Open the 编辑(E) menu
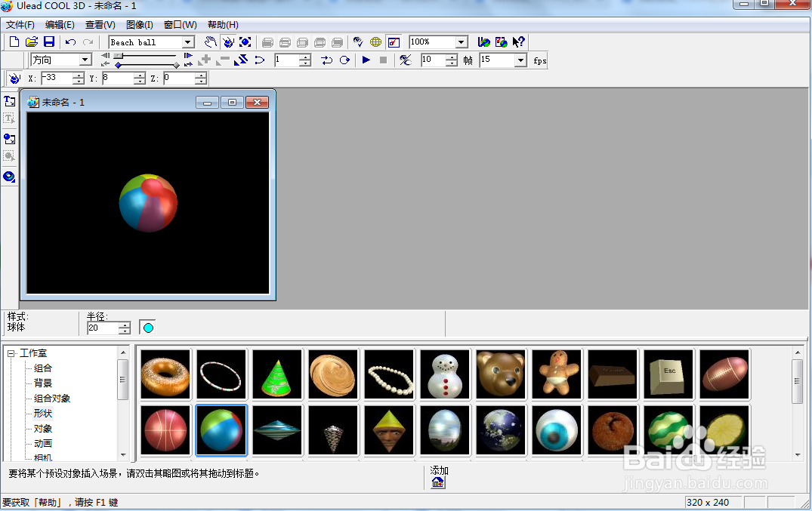 coord(60,25)
